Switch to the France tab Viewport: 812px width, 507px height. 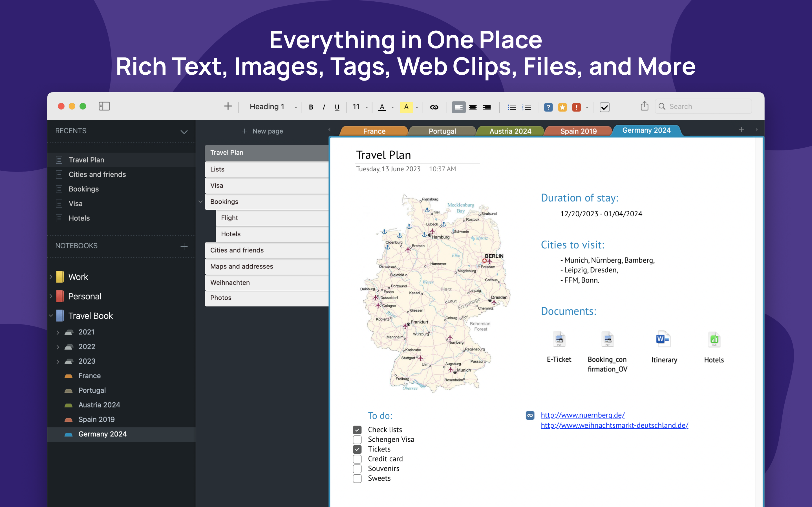tap(374, 131)
